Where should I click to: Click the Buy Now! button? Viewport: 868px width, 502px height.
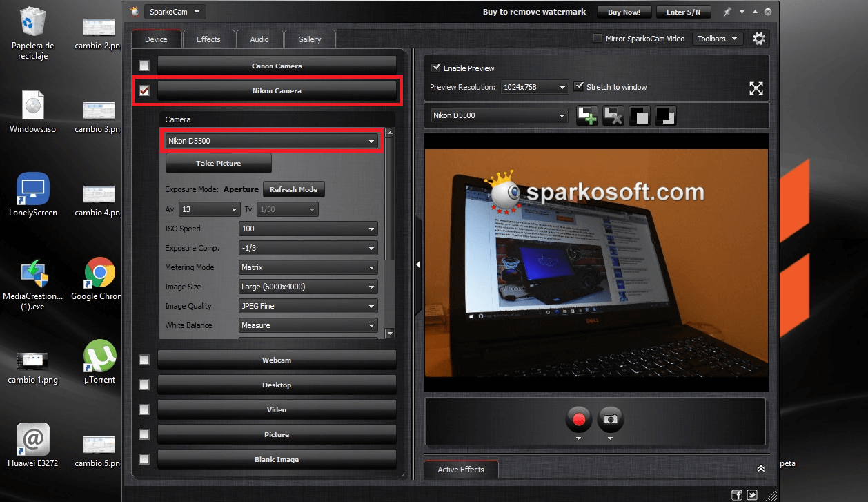coord(624,12)
